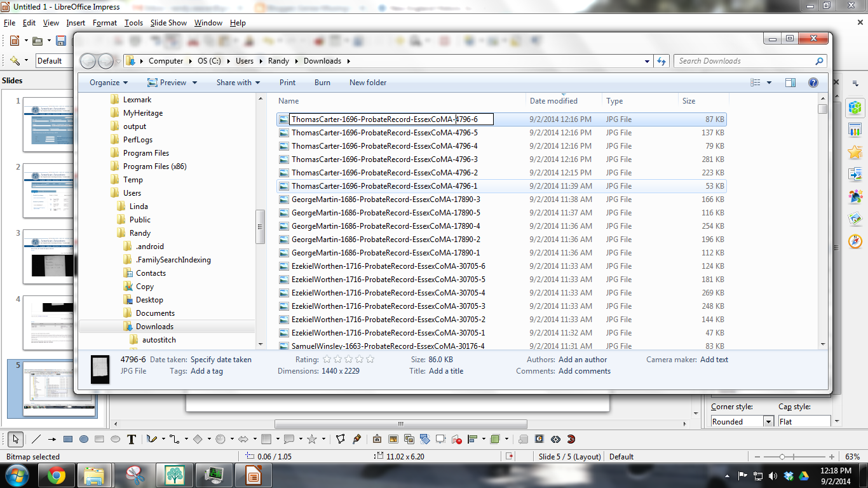Open Slide Transition sidebar deck
Image resolution: width=868 pixels, height=488 pixels.
point(855,175)
